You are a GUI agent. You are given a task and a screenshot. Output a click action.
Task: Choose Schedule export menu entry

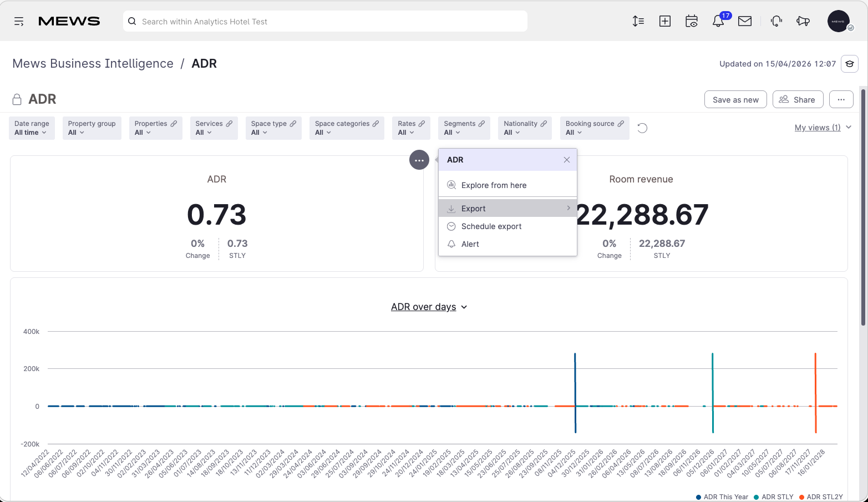pos(507,226)
